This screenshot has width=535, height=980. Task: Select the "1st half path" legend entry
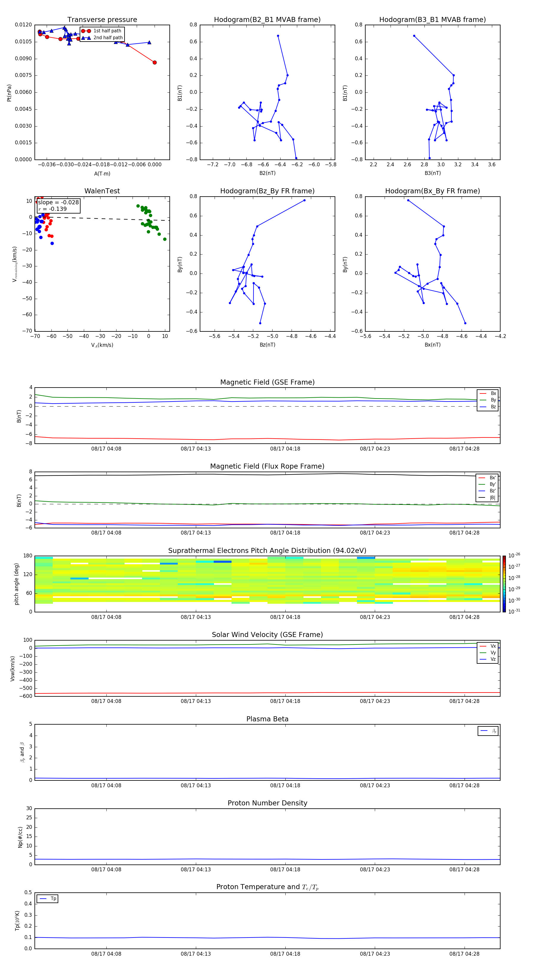tap(102, 31)
